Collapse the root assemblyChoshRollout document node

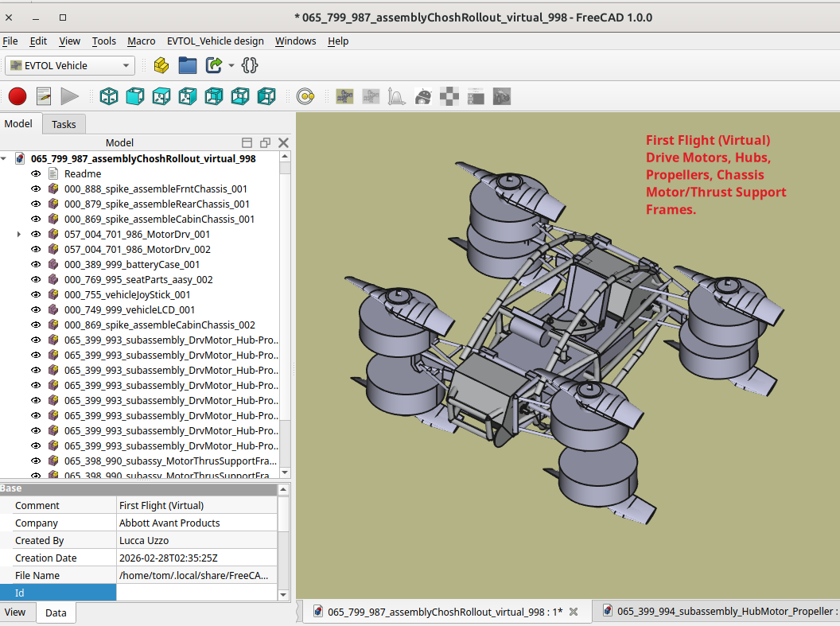pyautogui.click(x=5, y=158)
